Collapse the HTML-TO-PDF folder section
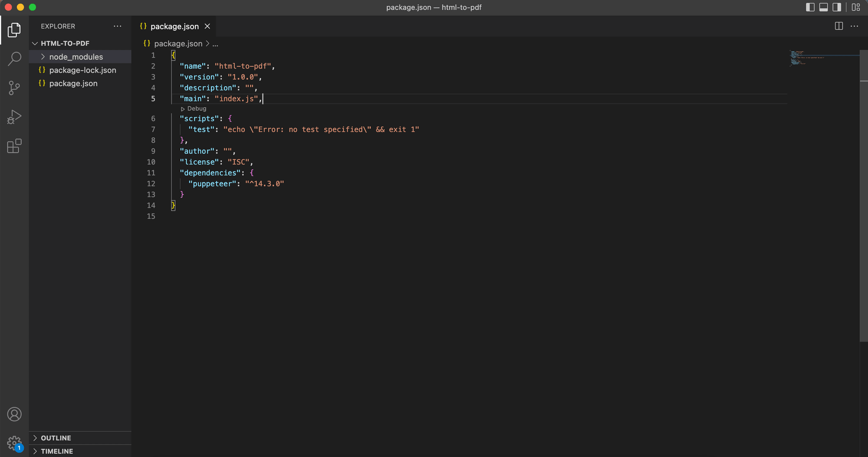This screenshot has width=868, height=457. pos(80,43)
